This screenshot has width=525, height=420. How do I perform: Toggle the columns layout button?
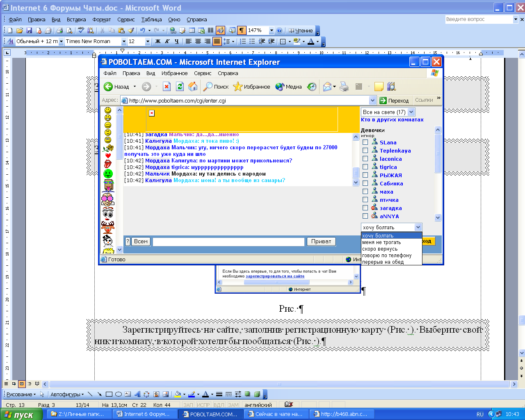pos(211,30)
